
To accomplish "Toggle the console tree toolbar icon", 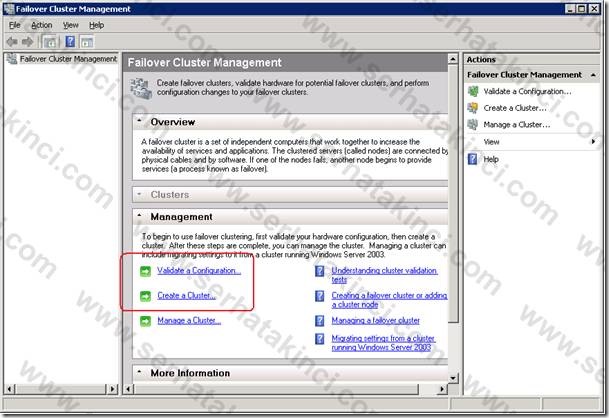I will pyautogui.click(x=50, y=42).
